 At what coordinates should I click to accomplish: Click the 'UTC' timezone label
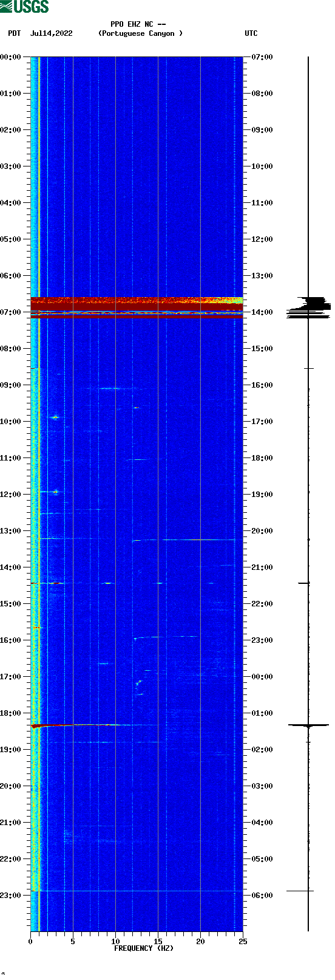[251, 33]
